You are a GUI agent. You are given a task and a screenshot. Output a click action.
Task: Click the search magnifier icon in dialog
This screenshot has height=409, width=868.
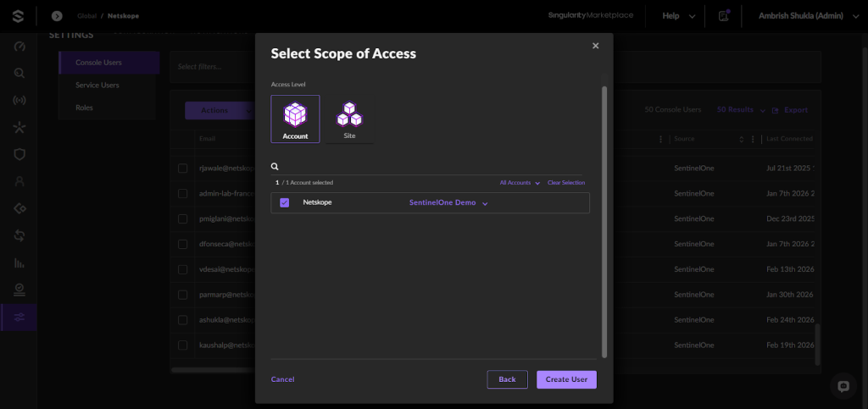tap(275, 166)
